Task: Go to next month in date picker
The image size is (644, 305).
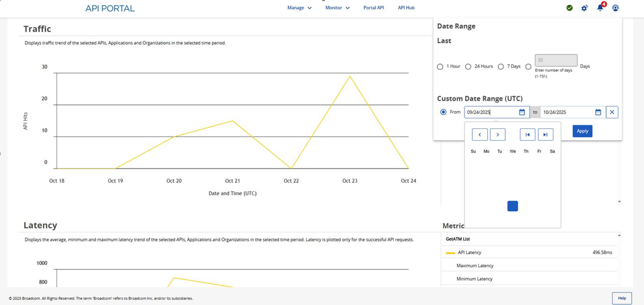Action: click(x=498, y=134)
